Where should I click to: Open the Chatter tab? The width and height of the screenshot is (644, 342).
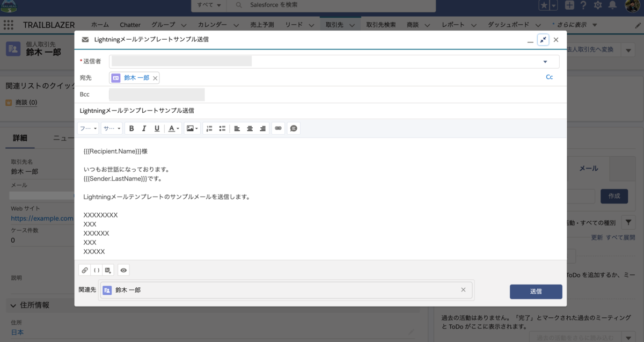point(130,25)
